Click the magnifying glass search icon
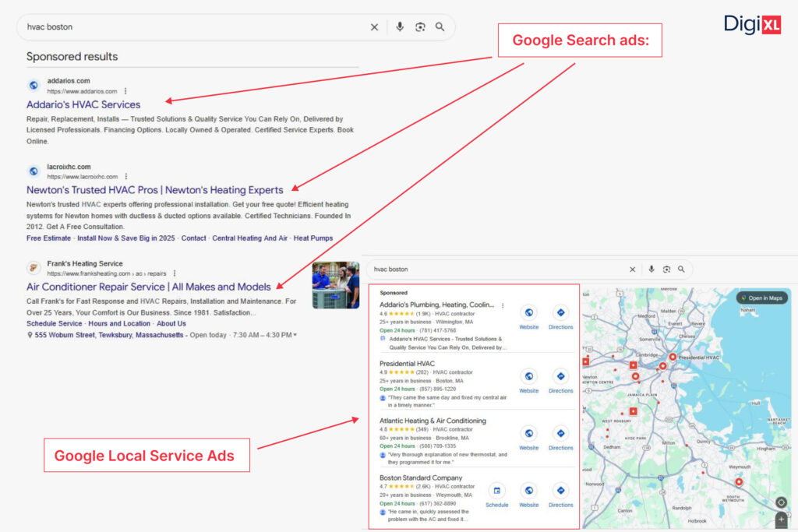 (440, 26)
